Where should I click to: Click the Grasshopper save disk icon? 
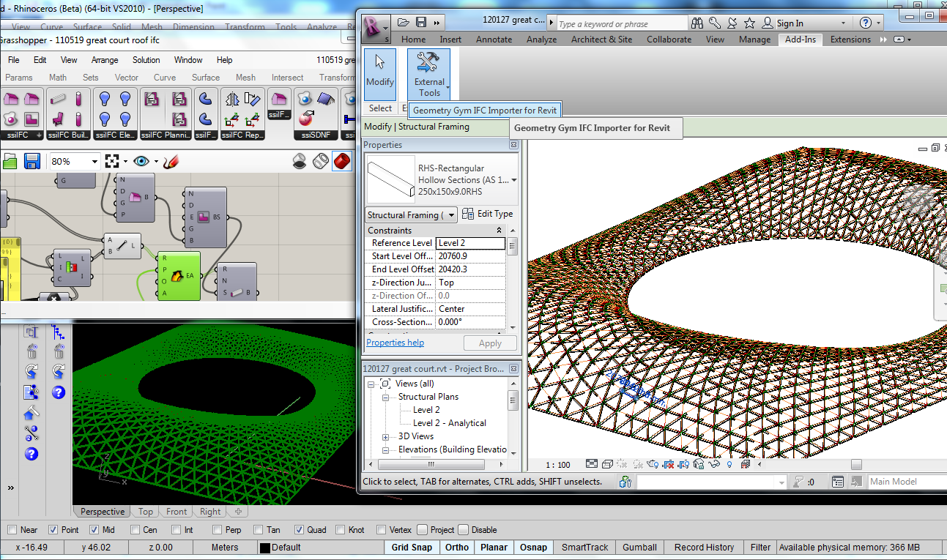(31, 161)
